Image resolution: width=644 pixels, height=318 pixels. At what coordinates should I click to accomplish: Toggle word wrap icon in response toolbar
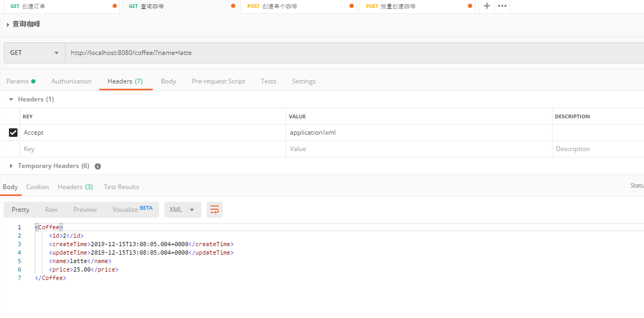(215, 210)
